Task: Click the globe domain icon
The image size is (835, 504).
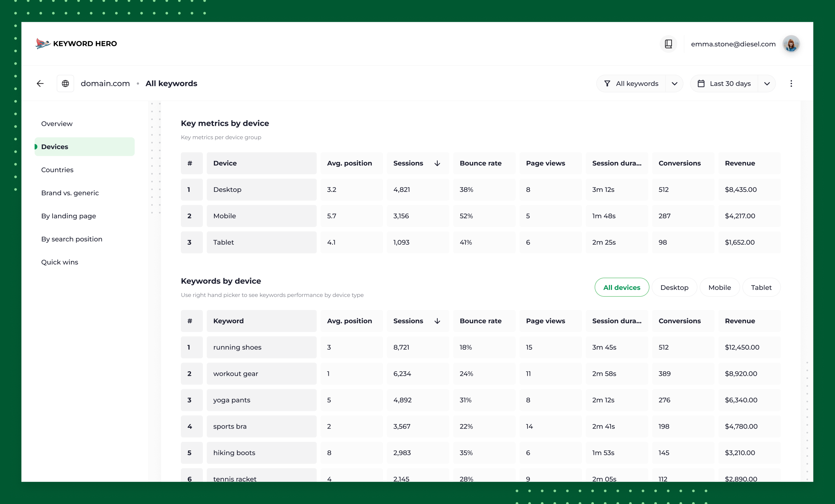Action: point(65,83)
